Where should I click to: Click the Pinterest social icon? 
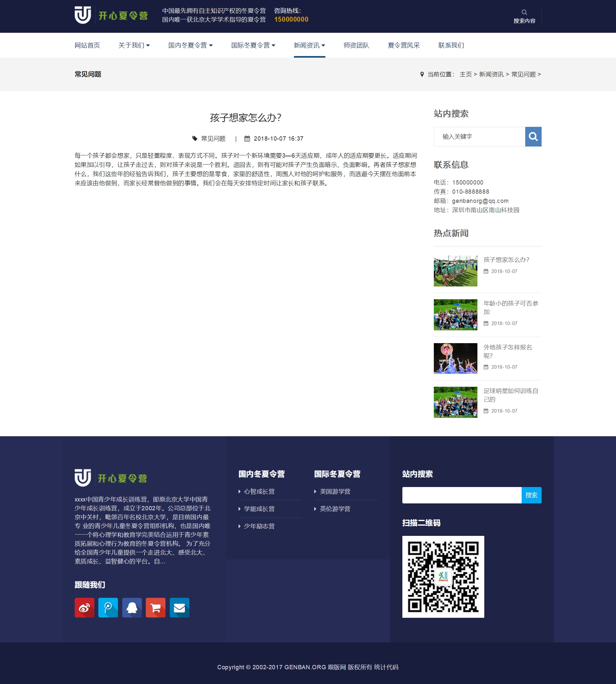[108, 608]
